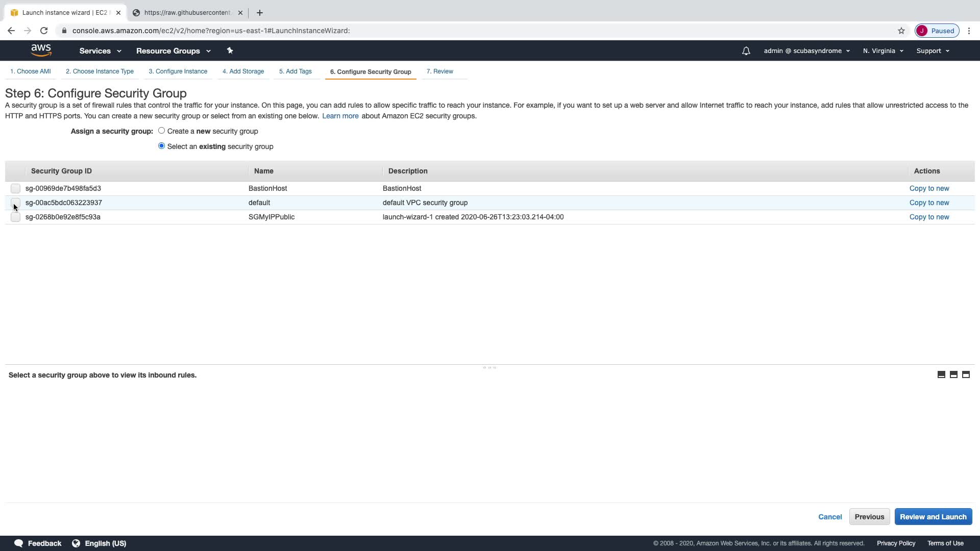Click Review and Launch button
The width and height of the screenshot is (980, 551).
(x=933, y=517)
